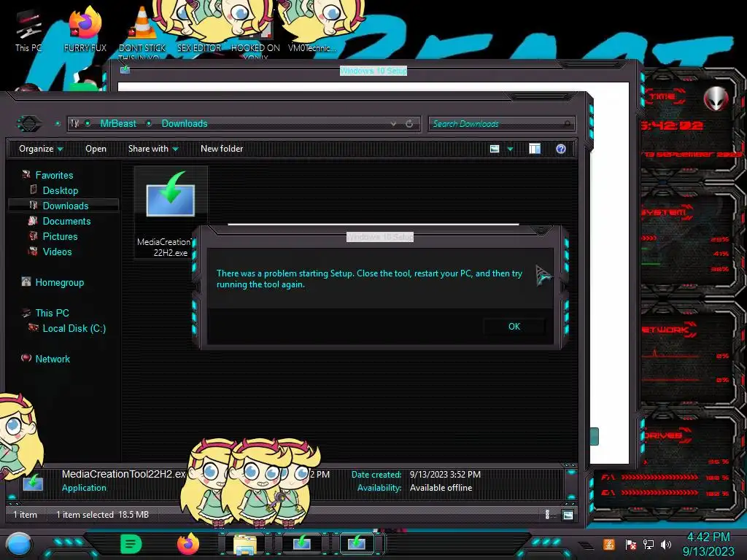
Task: Expand address bar history dropdown
Action: (393, 124)
